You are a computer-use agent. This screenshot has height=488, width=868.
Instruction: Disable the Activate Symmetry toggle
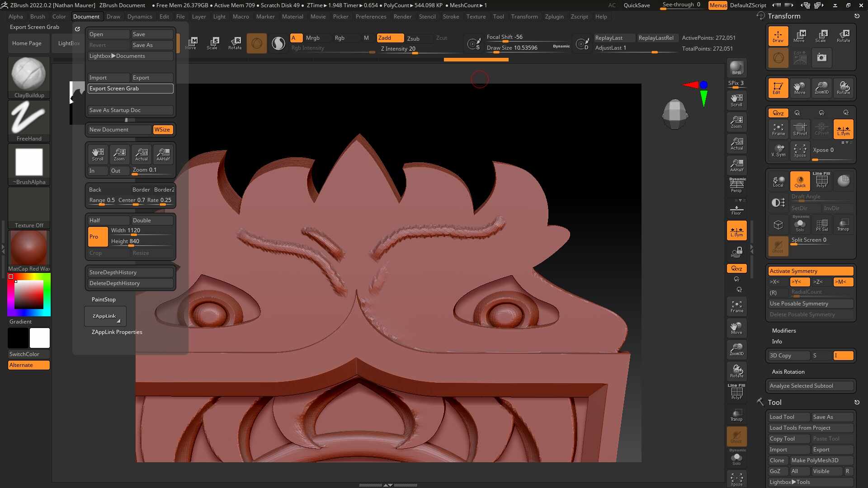click(811, 271)
